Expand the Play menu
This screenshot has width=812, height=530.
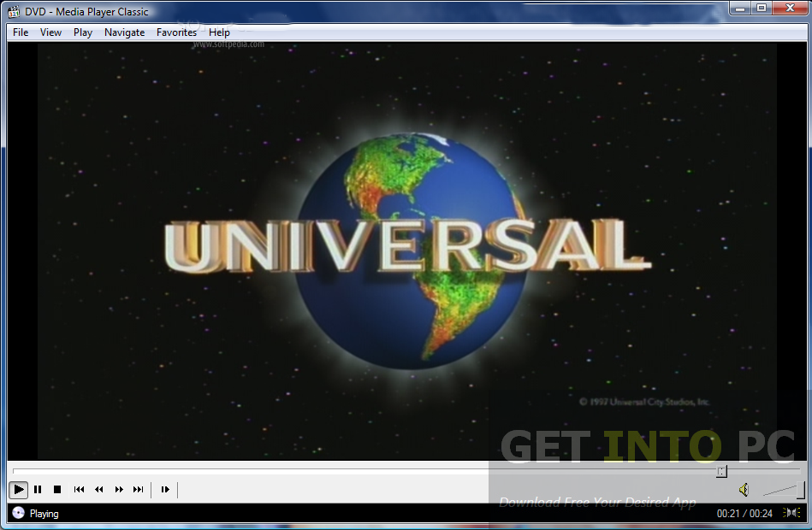pos(83,32)
